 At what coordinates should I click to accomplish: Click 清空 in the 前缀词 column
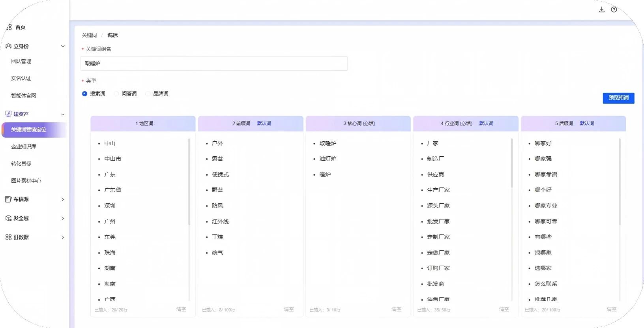click(289, 309)
